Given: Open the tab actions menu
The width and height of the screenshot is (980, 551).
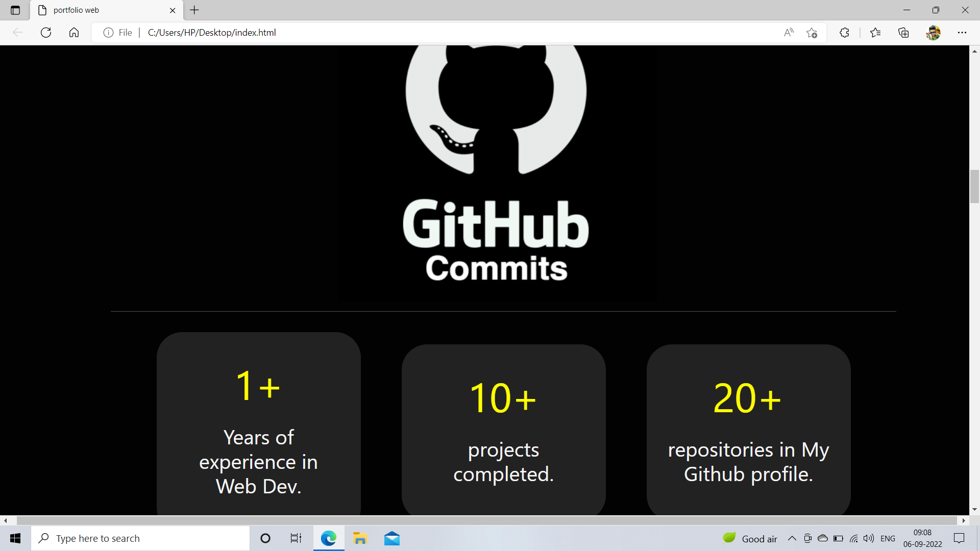Looking at the screenshot, I should (15, 10).
